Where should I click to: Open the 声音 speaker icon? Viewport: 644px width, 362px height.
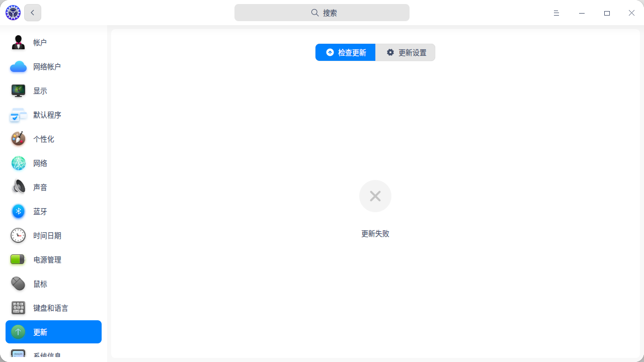[x=19, y=188]
